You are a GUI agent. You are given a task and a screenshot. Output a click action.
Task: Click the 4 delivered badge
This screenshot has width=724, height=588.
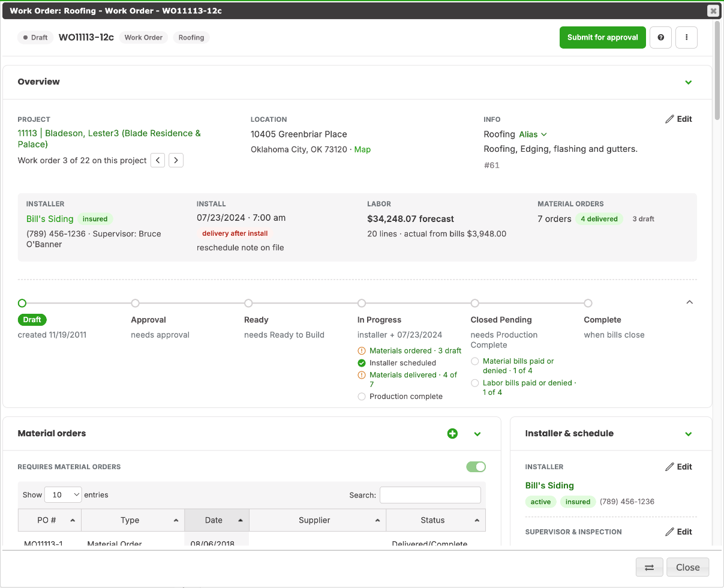click(x=599, y=219)
